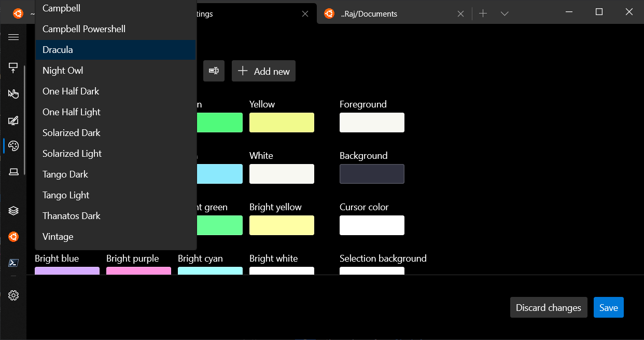
Task: Click the Add new button
Action: click(x=263, y=71)
